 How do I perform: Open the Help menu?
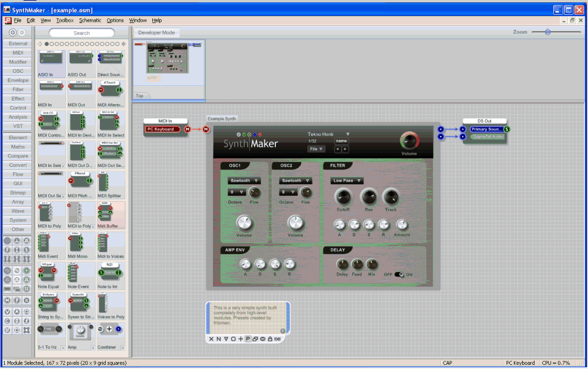tap(157, 20)
